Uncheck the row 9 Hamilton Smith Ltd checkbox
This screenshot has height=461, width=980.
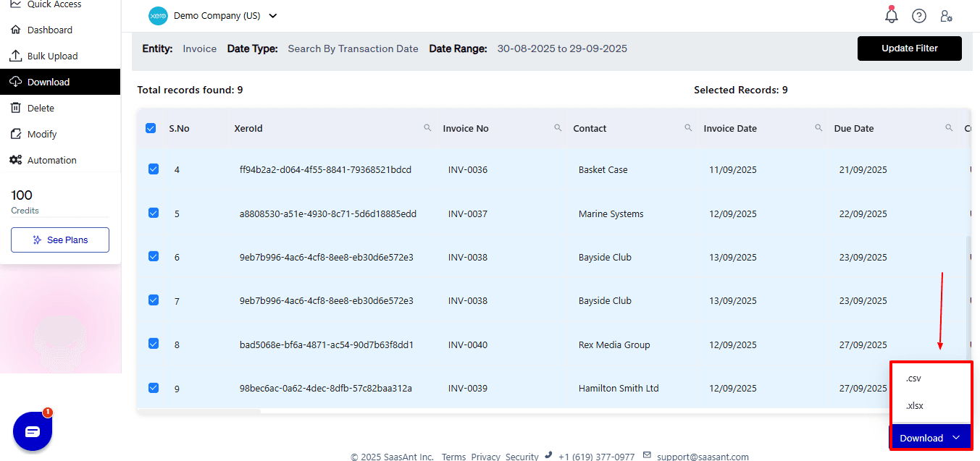click(x=154, y=388)
